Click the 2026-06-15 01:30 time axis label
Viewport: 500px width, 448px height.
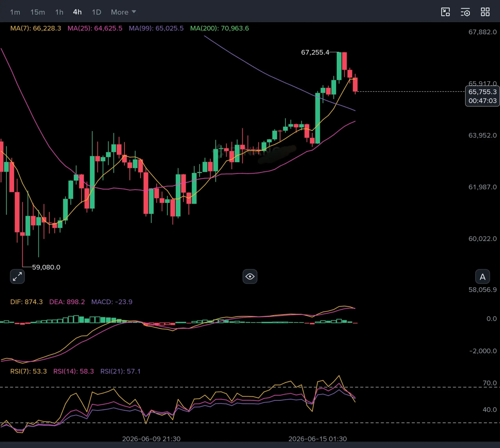tap(318, 439)
